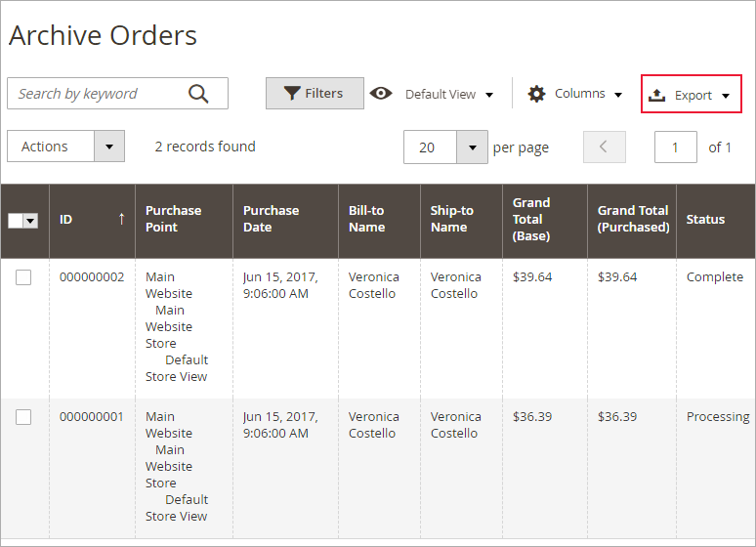Click the ID column sort arrow
756x547 pixels.
click(121, 219)
